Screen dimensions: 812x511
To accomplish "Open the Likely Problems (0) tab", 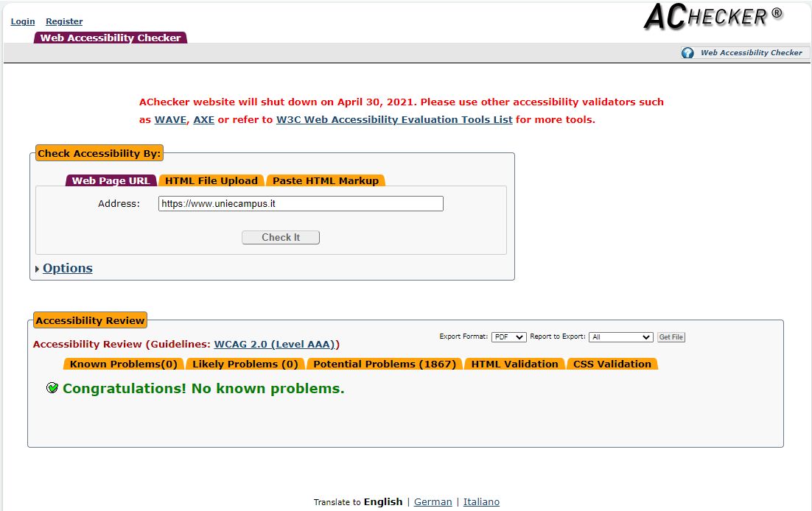I will click(245, 364).
